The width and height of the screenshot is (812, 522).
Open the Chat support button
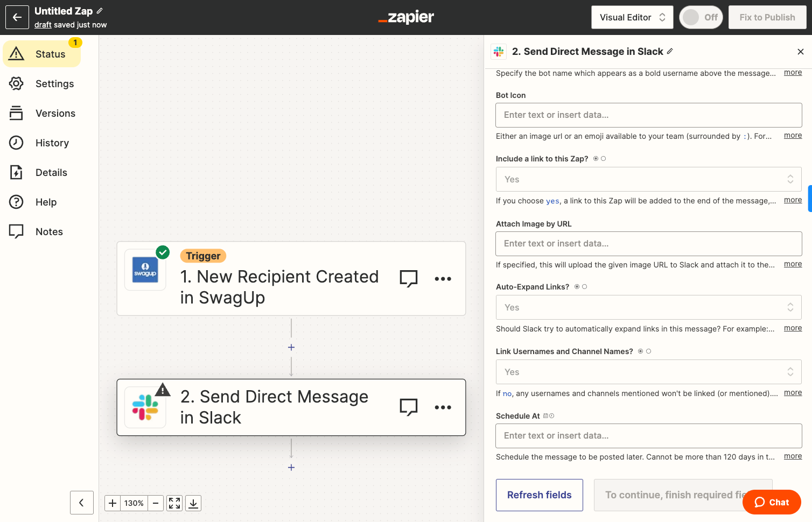click(772, 502)
